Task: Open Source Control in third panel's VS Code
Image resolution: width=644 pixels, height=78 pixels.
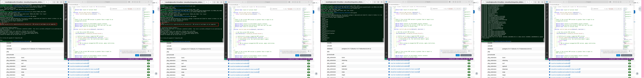Action: (x=387, y=12)
